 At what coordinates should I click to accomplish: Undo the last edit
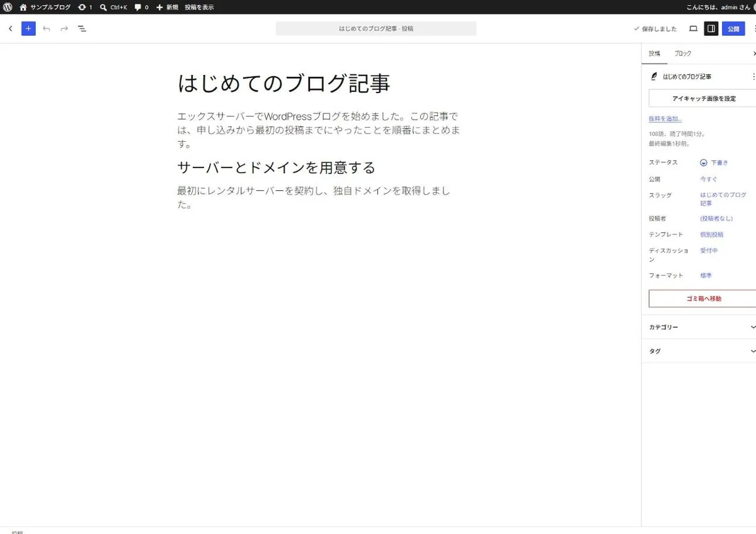coord(46,28)
